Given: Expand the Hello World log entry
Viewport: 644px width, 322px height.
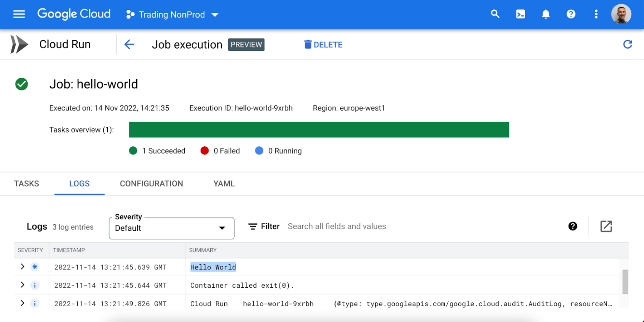Looking at the screenshot, I should click(22, 267).
